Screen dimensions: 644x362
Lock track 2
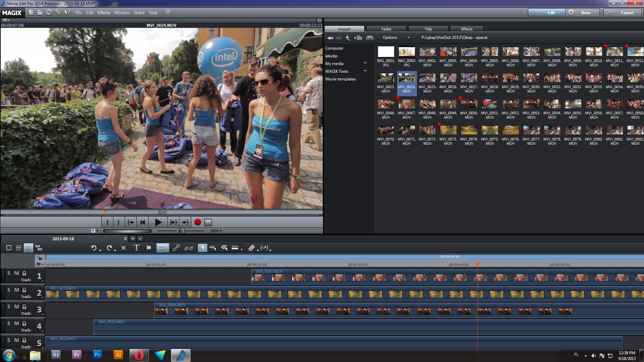click(24, 290)
